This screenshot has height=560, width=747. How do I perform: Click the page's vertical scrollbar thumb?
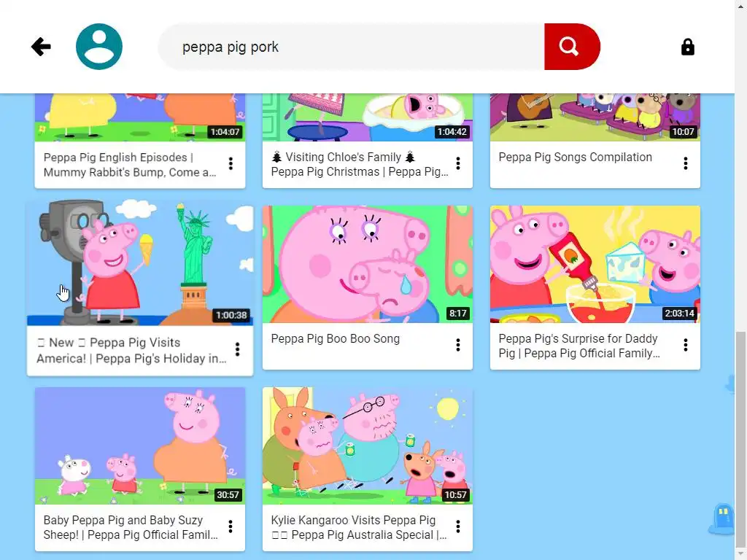coord(740,439)
